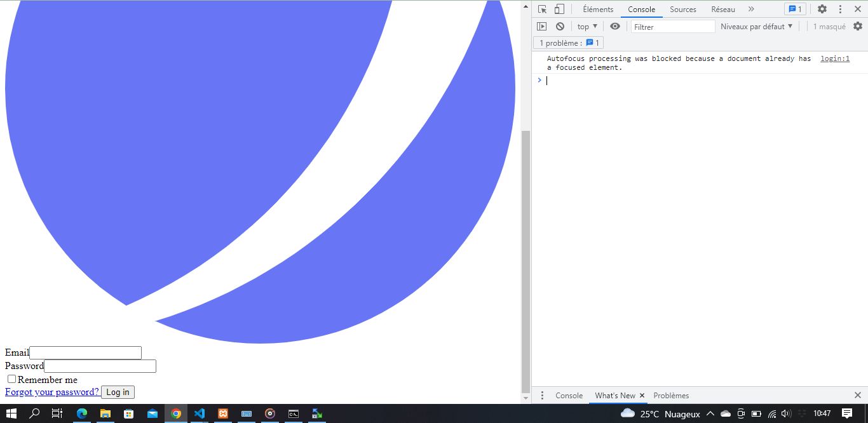This screenshot has width=868, height=423.
Task: Click into the Email input field
Action: 85,352
